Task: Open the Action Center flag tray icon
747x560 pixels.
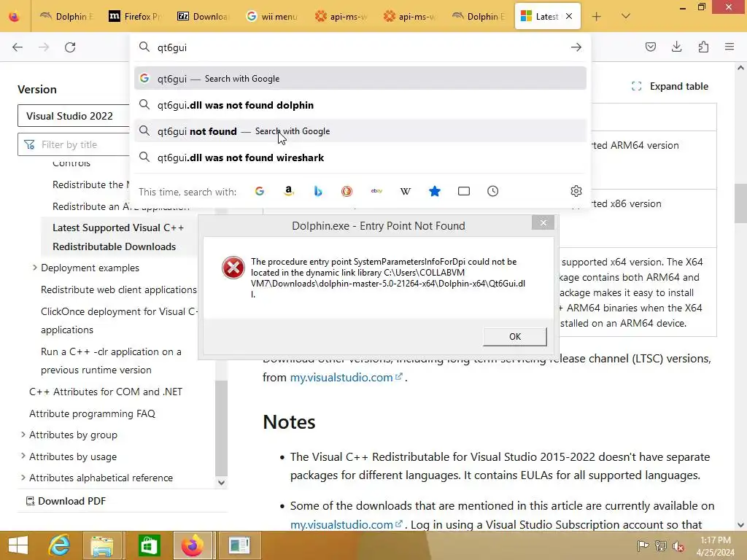Action: click(x=643, y=545)
